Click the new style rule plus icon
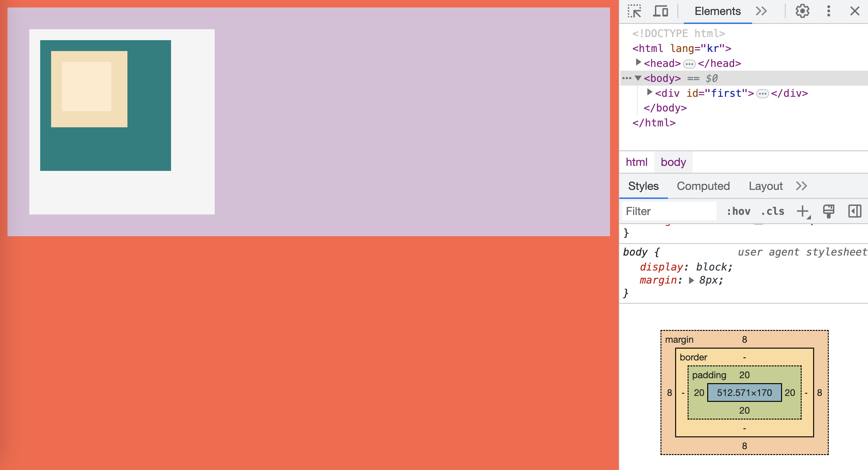 click(x=803, y=211)
